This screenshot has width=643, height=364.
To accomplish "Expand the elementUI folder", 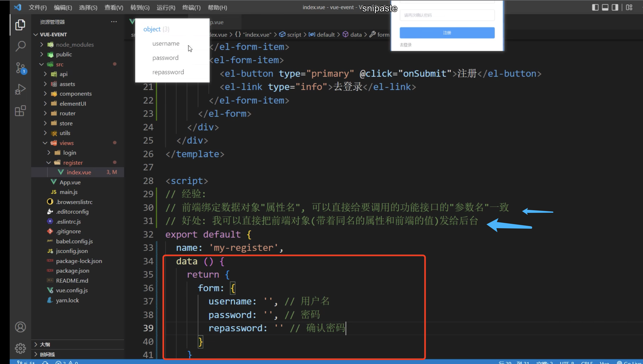I will (77, 103).
